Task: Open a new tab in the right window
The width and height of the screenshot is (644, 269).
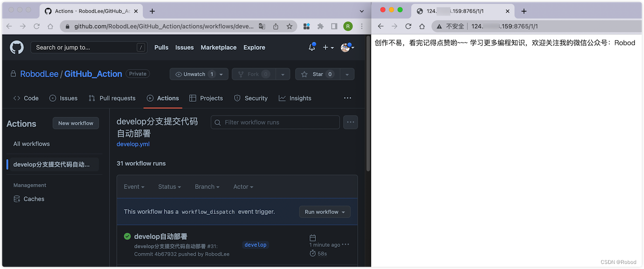Action: point(524,11)
